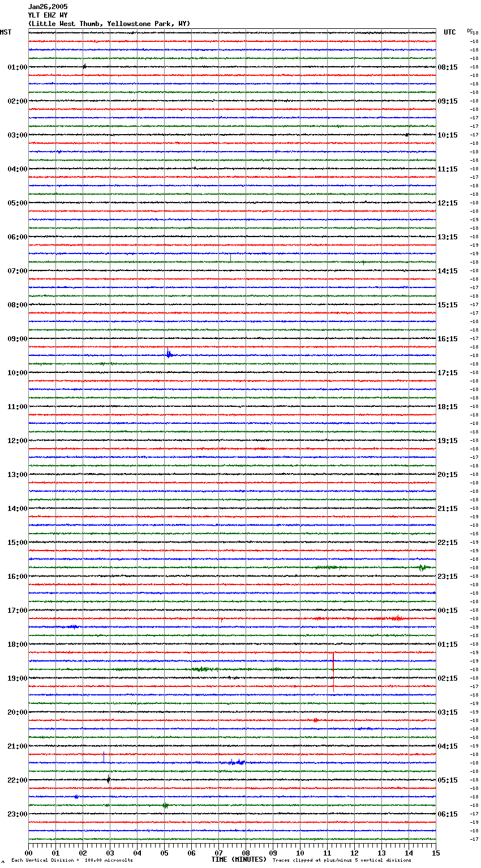This screenshot has width=481, height=868.
Task: Click the 12:00 MST time label
Action: click(18, 441)
